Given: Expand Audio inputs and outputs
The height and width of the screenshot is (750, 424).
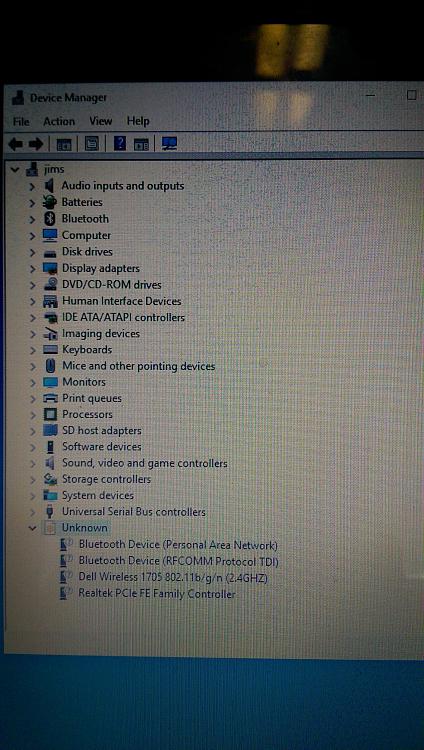Looking at the screenshot, I should point(32,186).
